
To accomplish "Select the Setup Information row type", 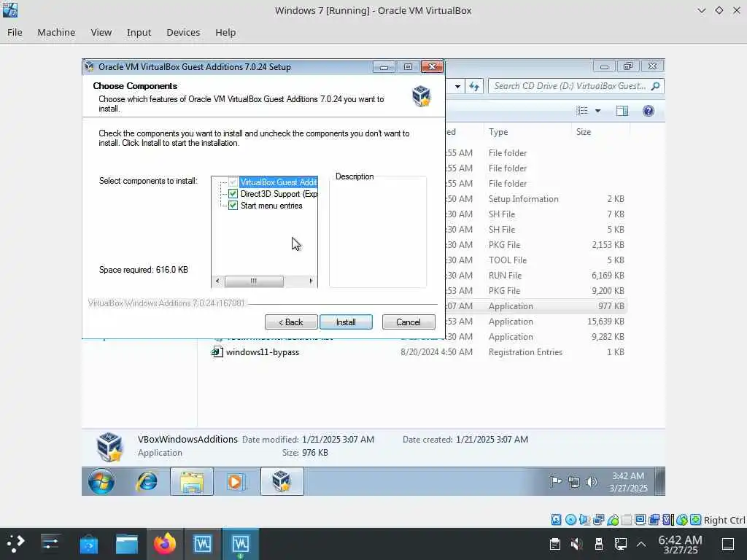I will (523, 198).
